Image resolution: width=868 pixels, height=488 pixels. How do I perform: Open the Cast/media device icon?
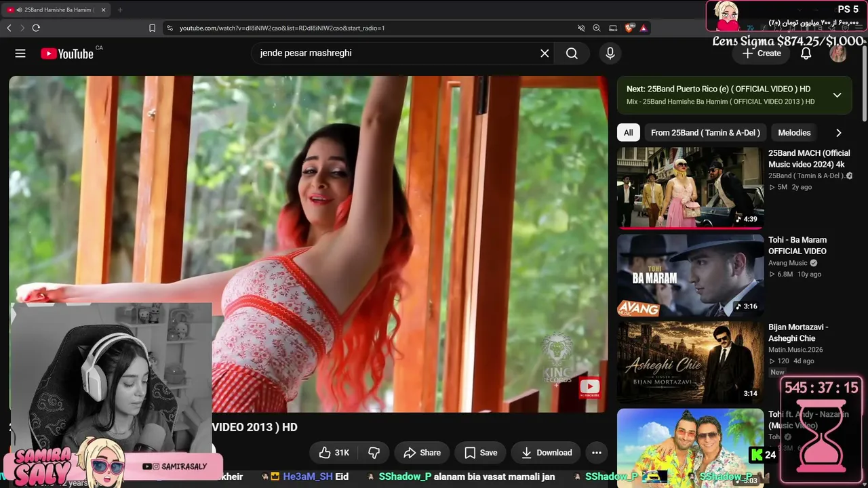point(613,28)
